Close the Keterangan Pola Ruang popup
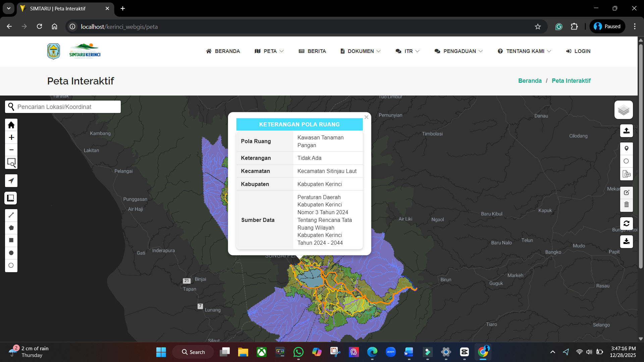Viewport: 644px width, 362px height. click(x=366, y=117)
